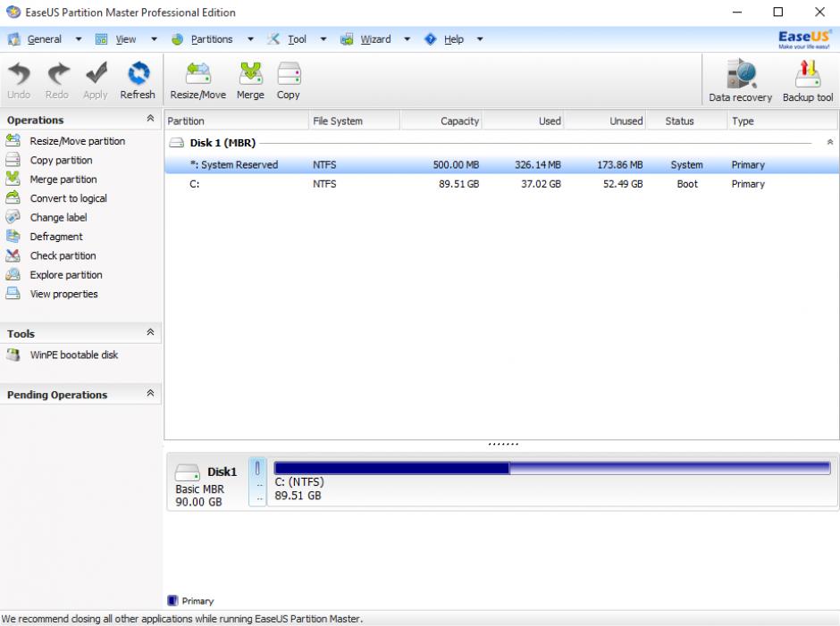Click the Defragment link
Screen dimensions: 840x626
click(x=56, y=236)
